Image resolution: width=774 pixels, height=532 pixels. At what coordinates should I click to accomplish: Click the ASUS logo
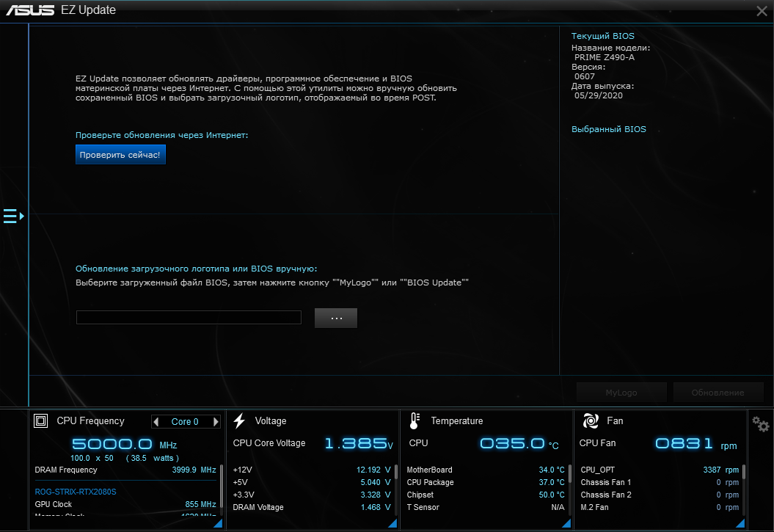coord(30,10)
